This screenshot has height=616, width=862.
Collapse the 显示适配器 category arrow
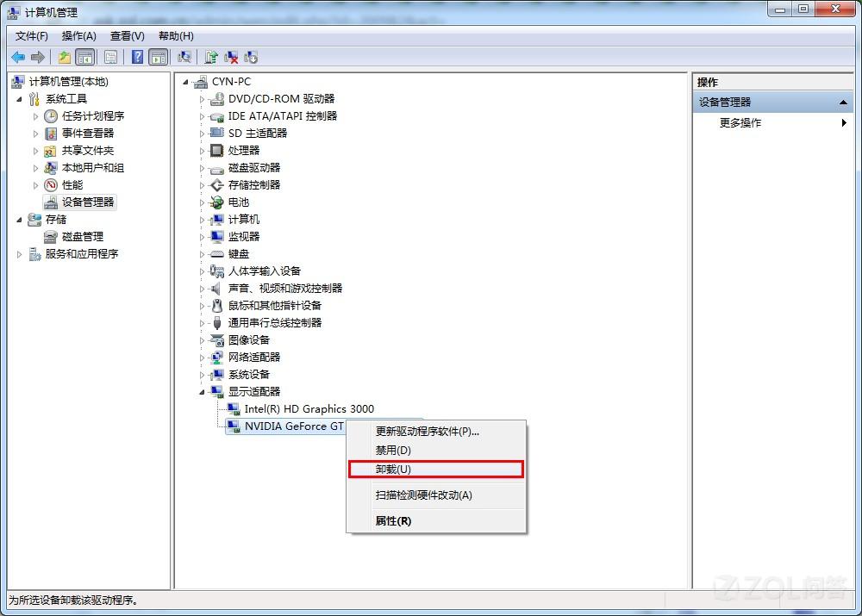click(x=202, y=392)
